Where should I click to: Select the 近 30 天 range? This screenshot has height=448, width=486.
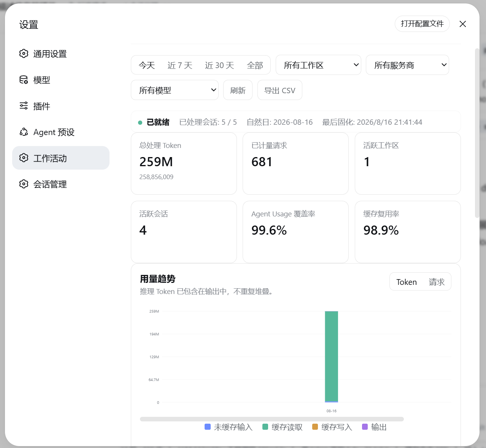pos(219,65)
